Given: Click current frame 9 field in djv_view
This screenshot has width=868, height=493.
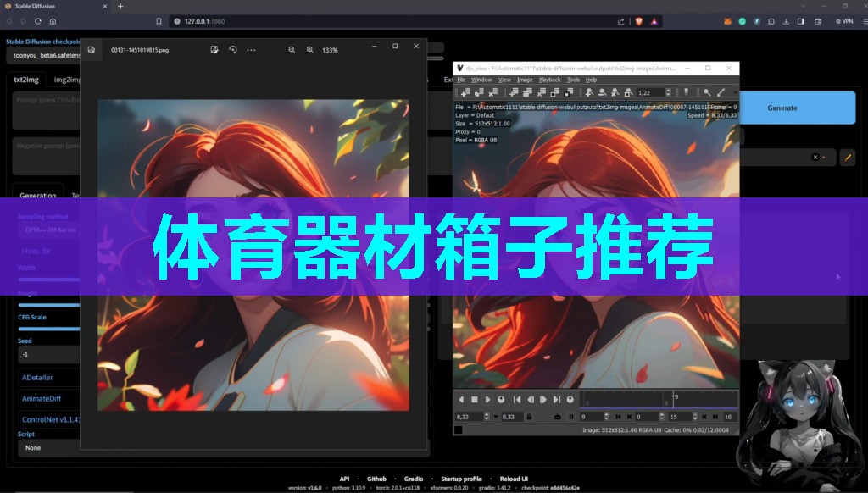Looking at the screenshot, I should coord(592,417).
